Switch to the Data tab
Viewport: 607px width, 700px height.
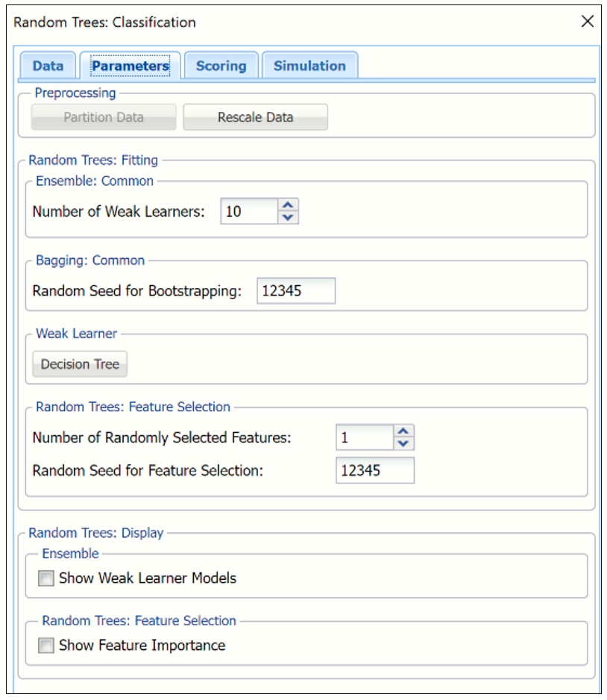(x=48, y=66)
